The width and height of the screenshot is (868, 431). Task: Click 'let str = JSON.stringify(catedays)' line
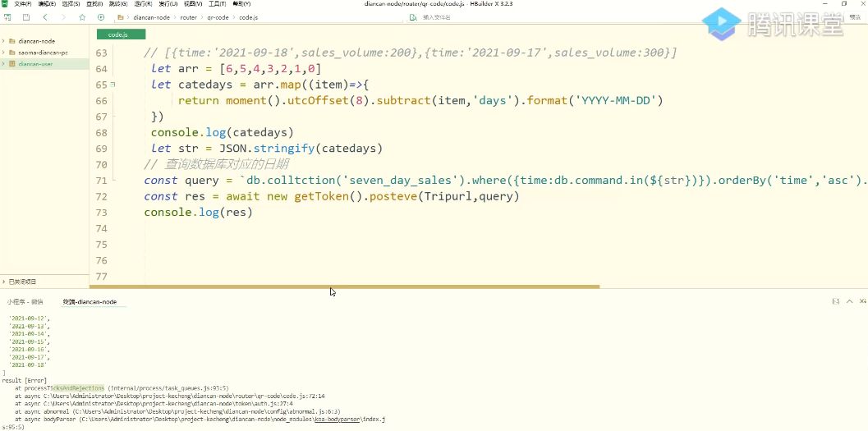point(267,149)
